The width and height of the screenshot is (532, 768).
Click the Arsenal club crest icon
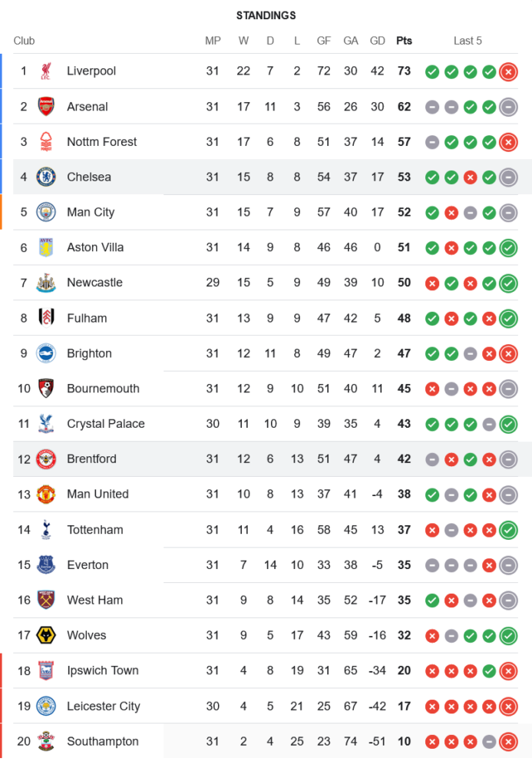coord(46,107)
